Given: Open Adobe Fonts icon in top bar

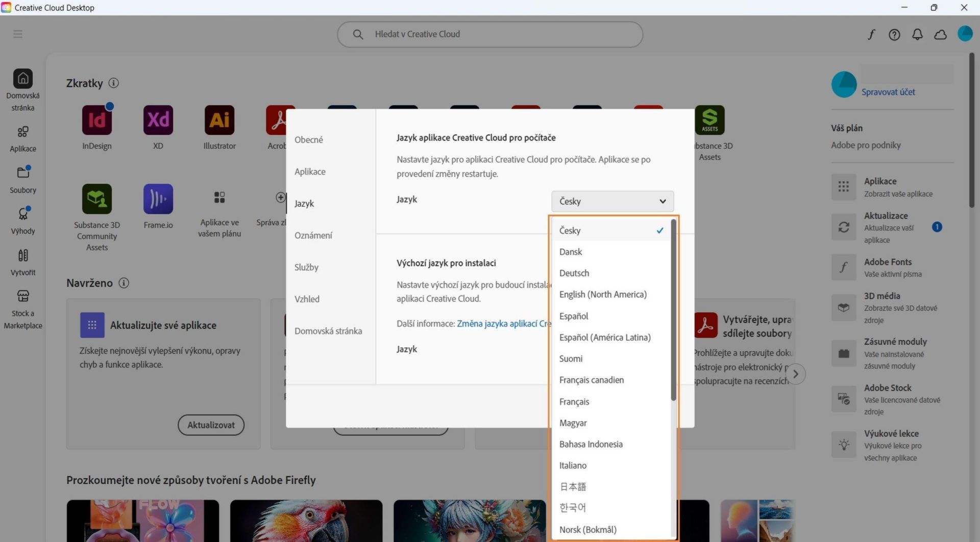Looking at the screenshot, I should tap(871, 34).
